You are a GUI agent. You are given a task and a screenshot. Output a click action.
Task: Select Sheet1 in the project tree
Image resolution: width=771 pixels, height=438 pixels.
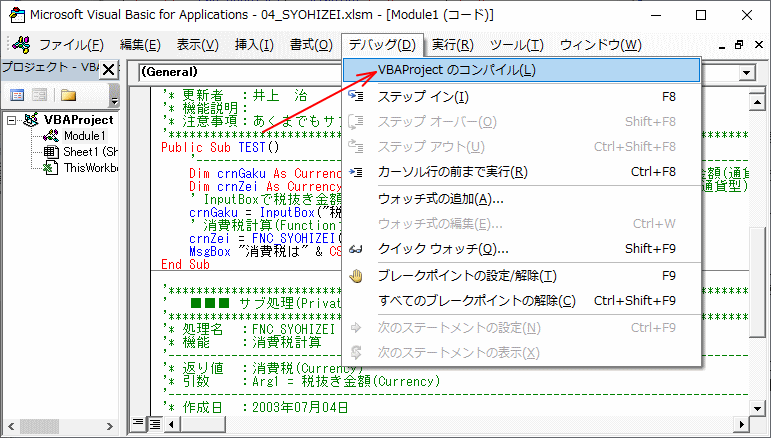90,151
